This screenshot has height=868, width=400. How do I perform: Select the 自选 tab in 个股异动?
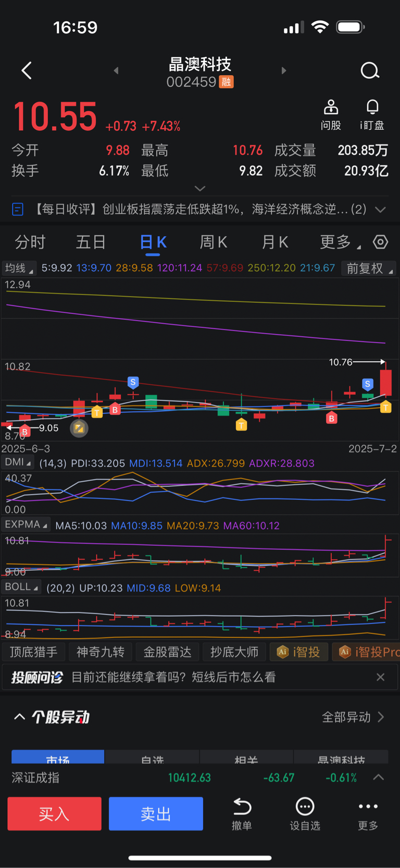152,757
